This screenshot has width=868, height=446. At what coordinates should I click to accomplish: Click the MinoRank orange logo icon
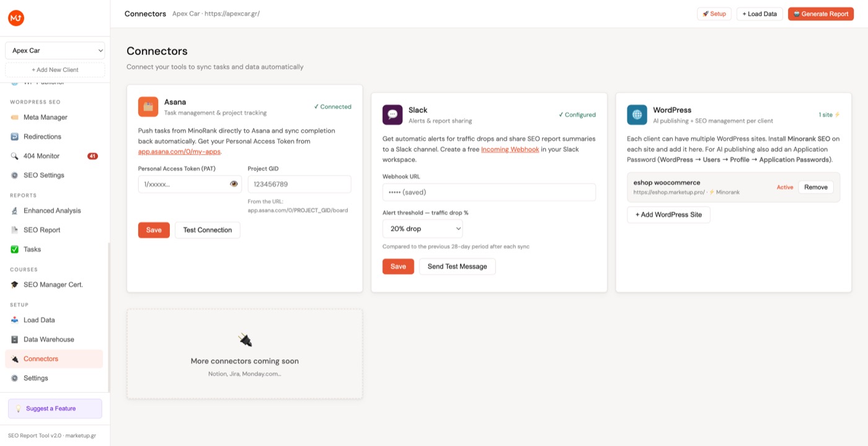[16, 18]
